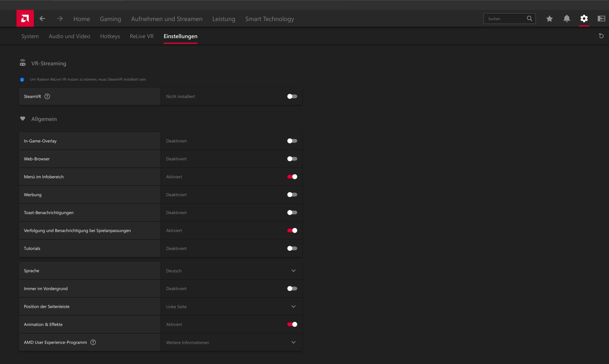Open the Leistung tab
609x364 pixels.
pyautogui.click(x=224, y=19)
